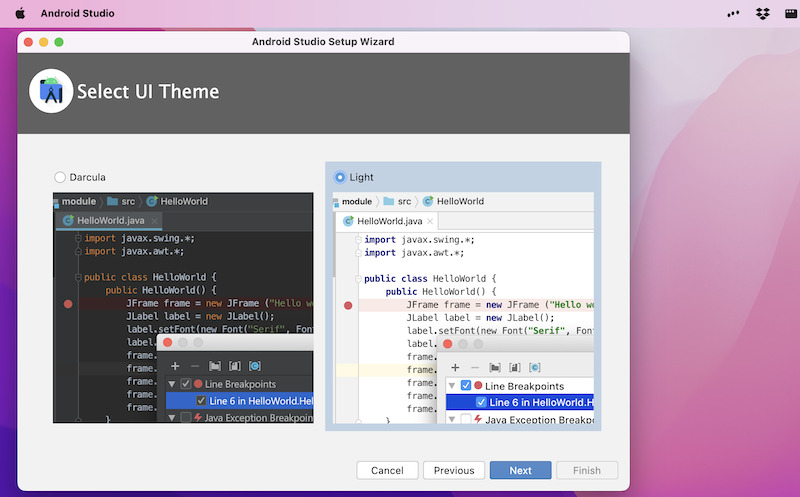Open the Dropbox menu bar icon
800x497 pixels.
[763, 14]
